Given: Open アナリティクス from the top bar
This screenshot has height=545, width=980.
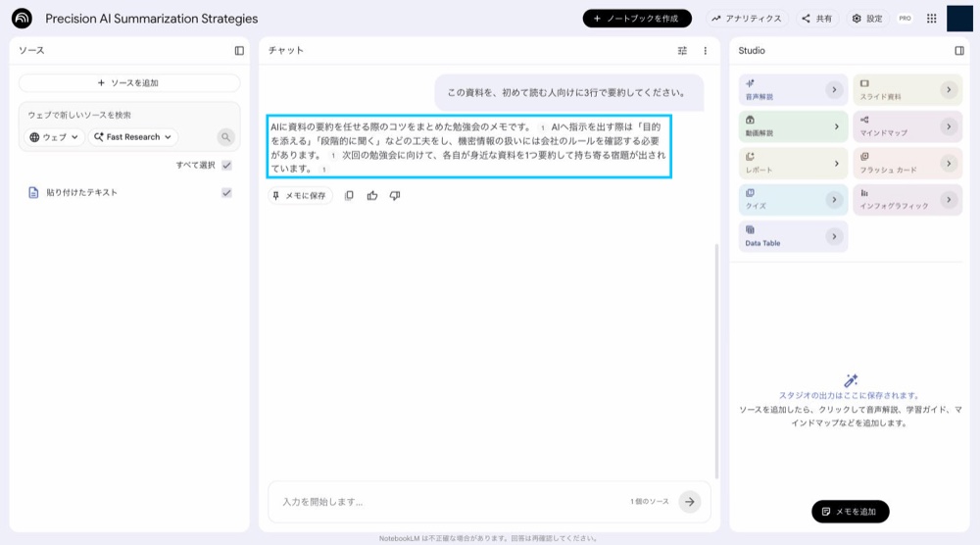Looking at the screenshot, I should [x=747, y=18].
